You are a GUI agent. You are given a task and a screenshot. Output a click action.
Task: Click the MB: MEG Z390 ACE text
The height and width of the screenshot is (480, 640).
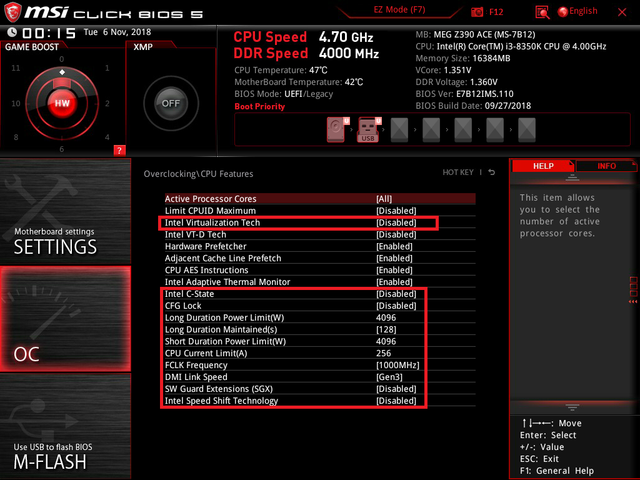tap(476, 35)
